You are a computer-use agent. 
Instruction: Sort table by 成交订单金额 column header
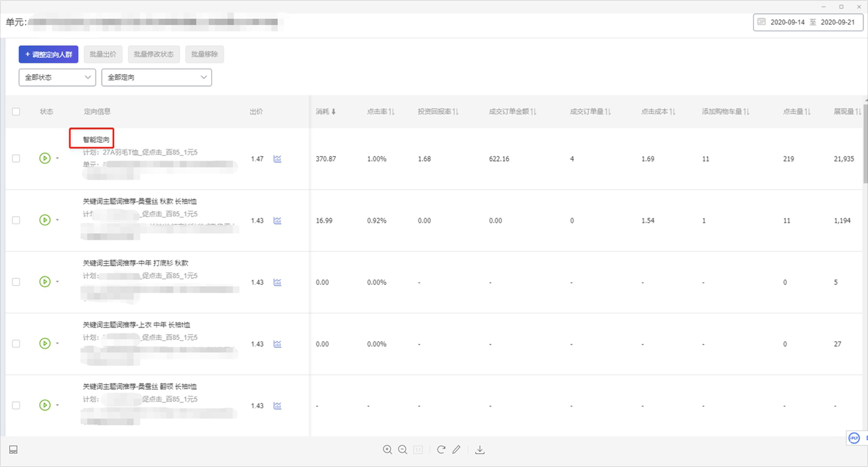[512, 111]
